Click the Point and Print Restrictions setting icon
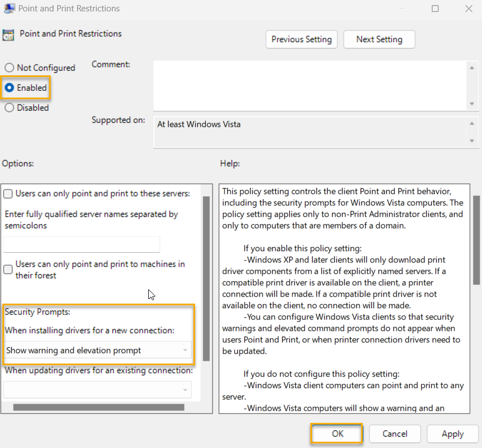The width and height of the screenshot is (482, 448). coord(9,35)
